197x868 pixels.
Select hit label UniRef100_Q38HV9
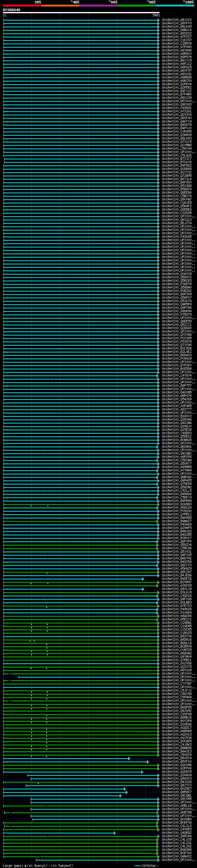tap(177, 135)
